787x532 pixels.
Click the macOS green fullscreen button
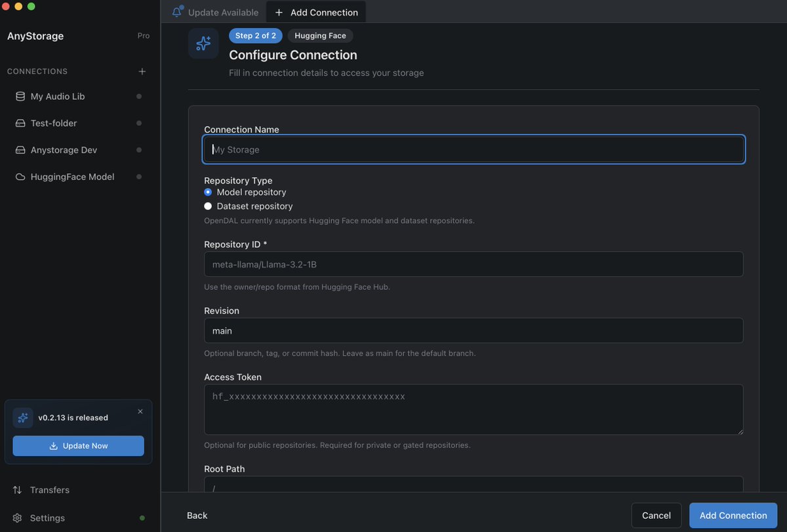[31, 6]
